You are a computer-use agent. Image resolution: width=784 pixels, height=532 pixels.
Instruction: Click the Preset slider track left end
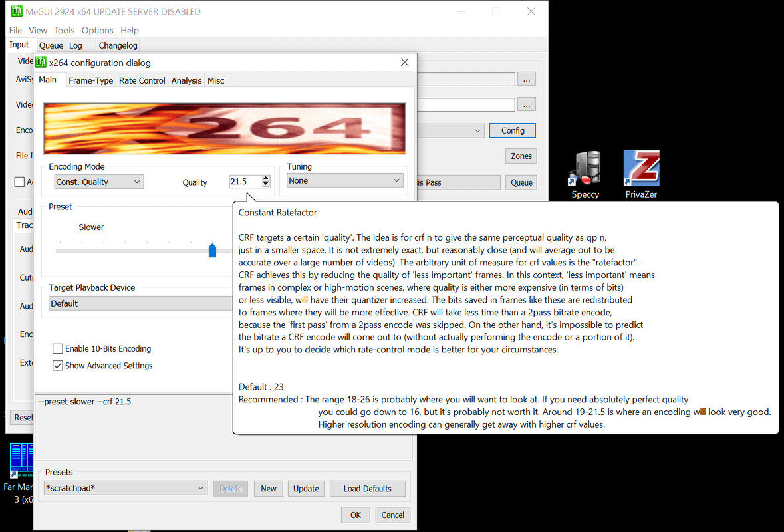(x=59, y=251)
